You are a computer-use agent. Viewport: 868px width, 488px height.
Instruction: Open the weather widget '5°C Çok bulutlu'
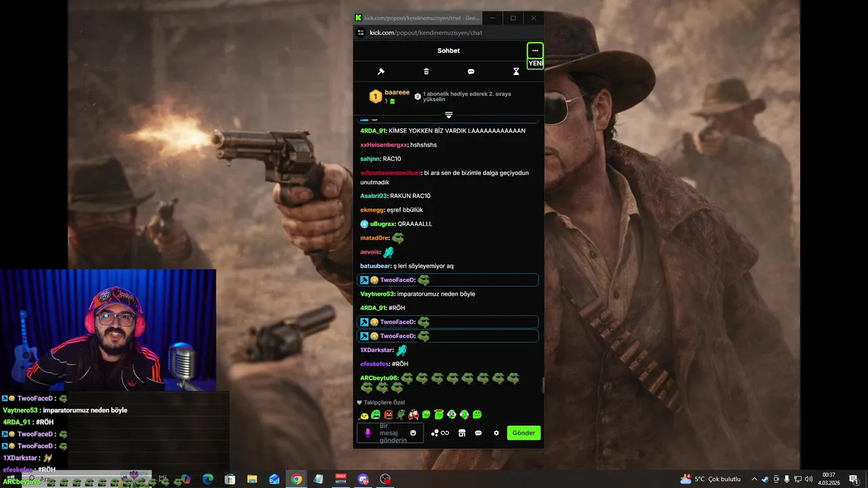711,479
